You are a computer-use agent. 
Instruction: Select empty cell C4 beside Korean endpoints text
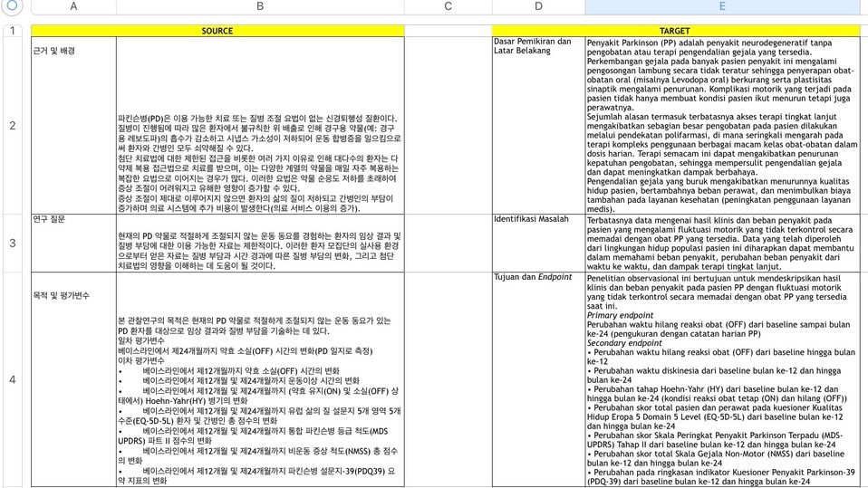pyautogui.click(x=448, y=379)
